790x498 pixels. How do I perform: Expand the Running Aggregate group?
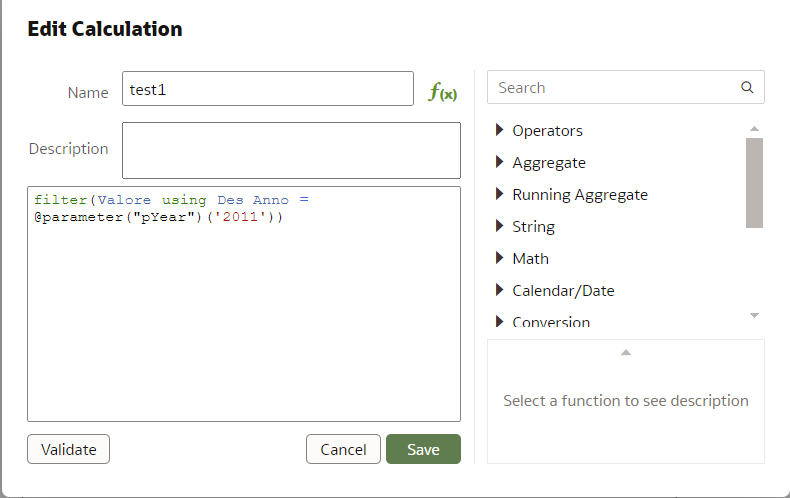point(500,194)
